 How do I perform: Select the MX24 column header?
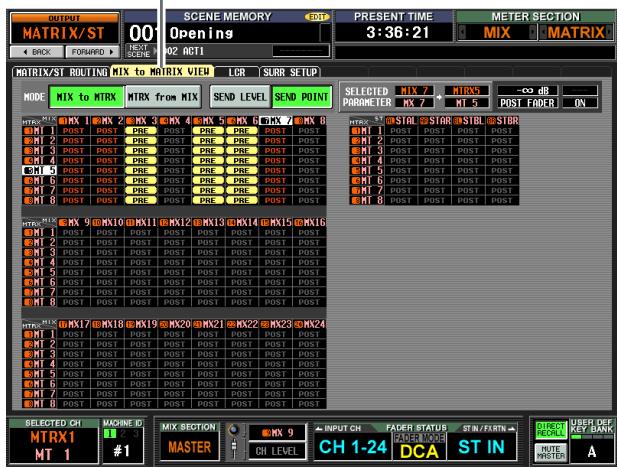[x=309, y=324]
